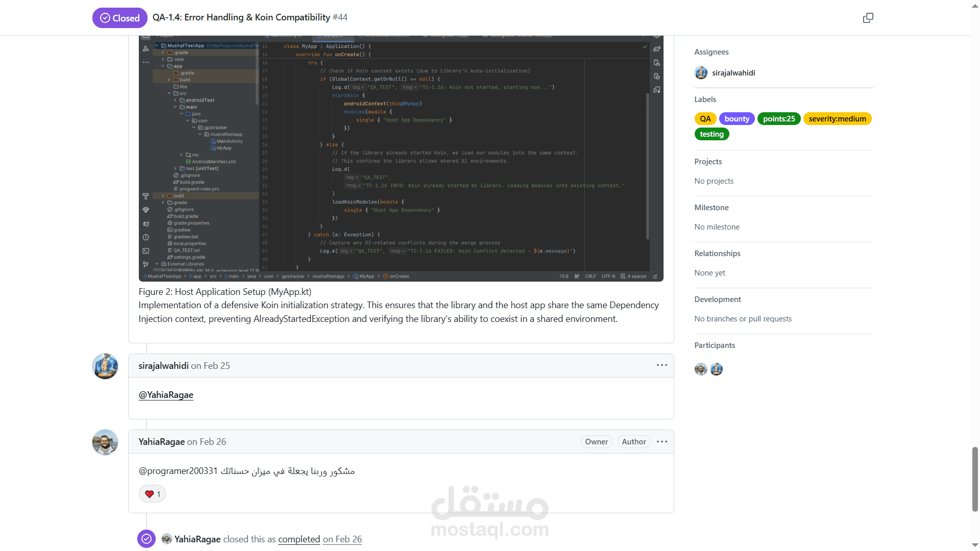
Task: Open YahiaRagae comment author link
Action: tap(161, 442)
